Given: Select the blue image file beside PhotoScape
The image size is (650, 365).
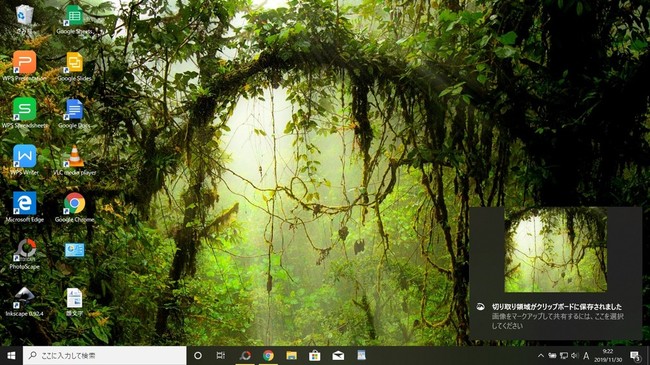Looking at the screenshot, I should click(x=75, y=250).
